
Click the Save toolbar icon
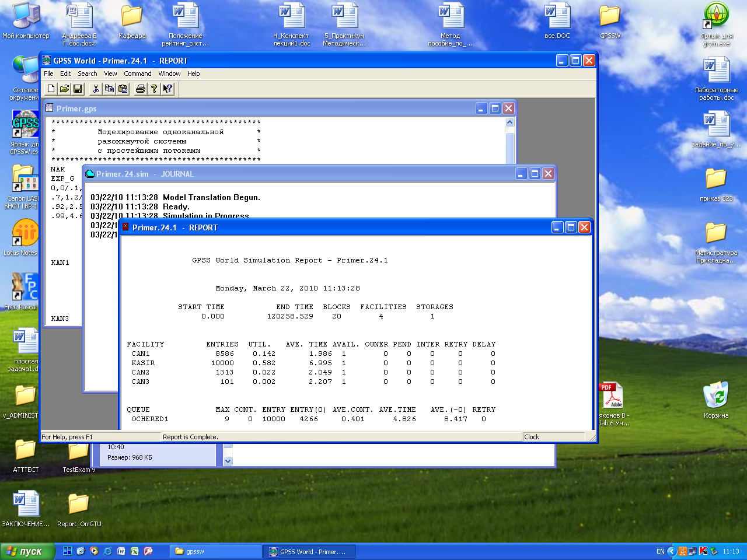[78, 89]
